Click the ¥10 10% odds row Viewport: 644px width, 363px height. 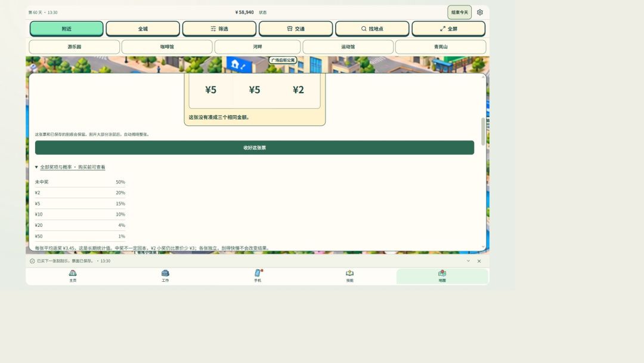tap(80, 214)
